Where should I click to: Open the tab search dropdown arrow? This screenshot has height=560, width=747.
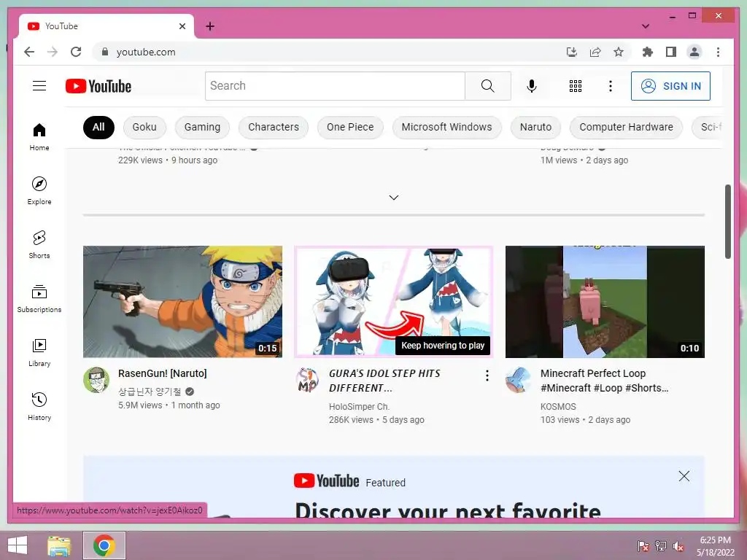[646, 26]
